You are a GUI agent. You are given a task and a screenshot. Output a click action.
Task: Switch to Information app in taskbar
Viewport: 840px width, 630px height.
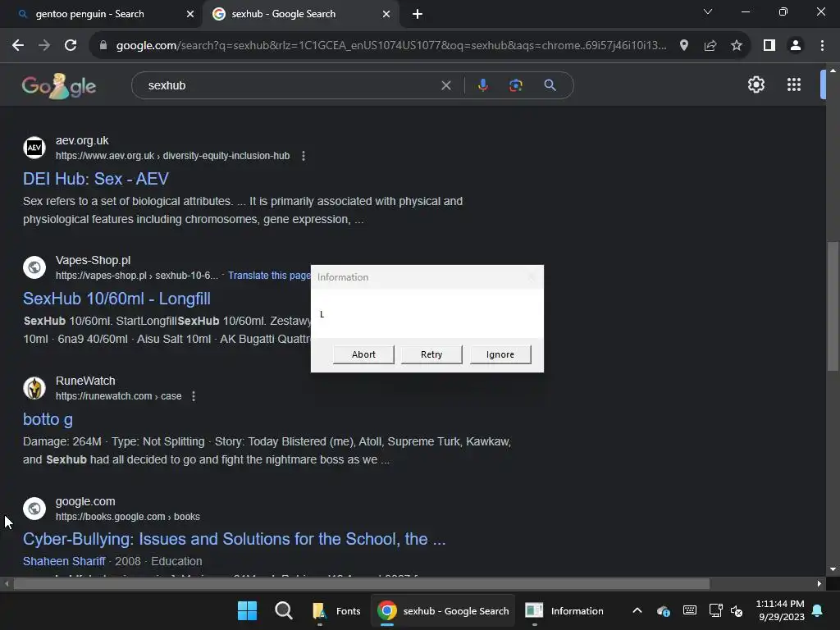click(x=564, y=610)
